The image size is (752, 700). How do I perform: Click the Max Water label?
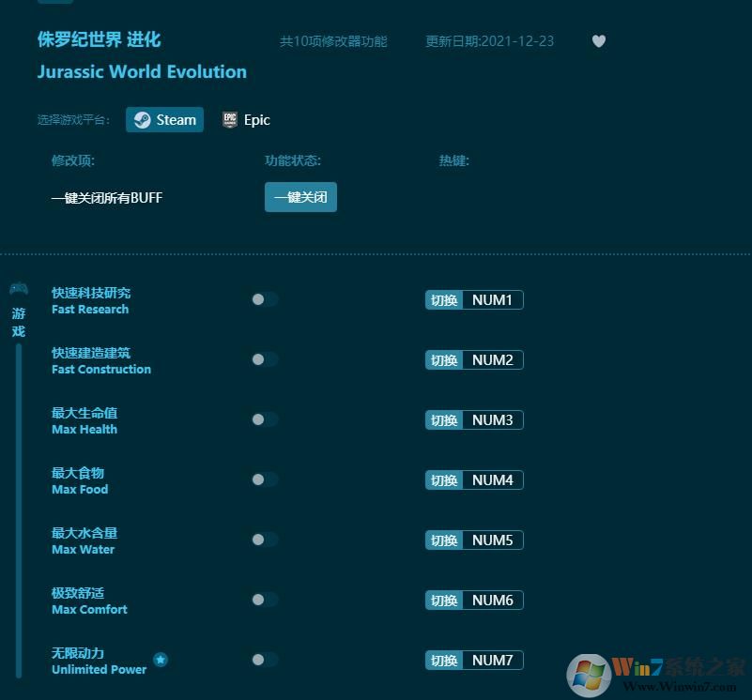[x=83, y=550]
